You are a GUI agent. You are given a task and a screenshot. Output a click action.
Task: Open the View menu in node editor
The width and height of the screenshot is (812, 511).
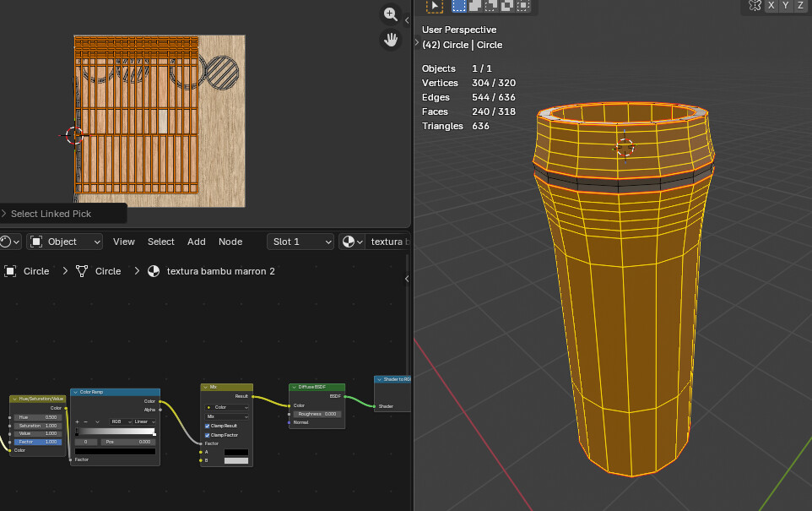124,242
